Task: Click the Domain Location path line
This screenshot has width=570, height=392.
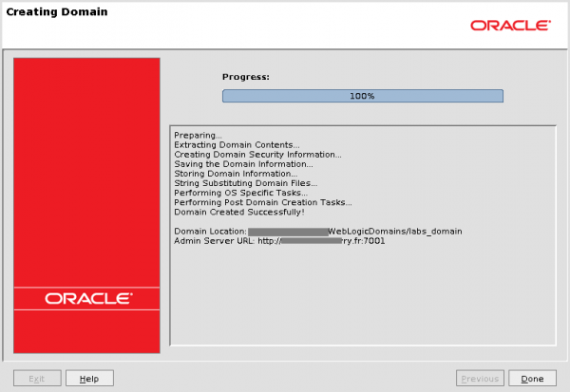Action: [x=318, y=232]
